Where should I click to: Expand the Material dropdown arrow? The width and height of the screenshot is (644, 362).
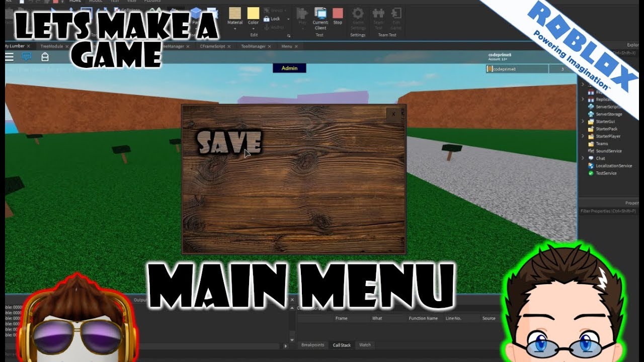pos(235,29)
